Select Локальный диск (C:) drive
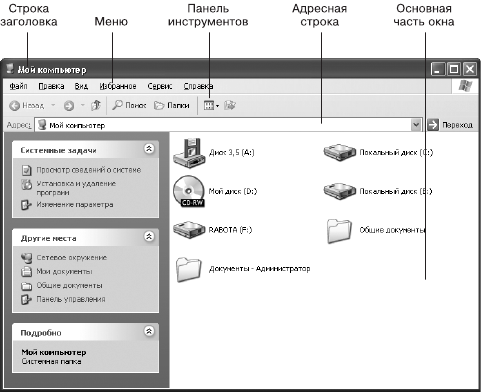 point(378,153)
